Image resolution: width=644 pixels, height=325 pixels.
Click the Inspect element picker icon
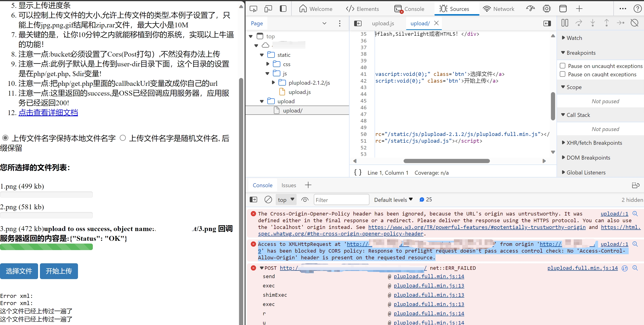pos(253,8)
